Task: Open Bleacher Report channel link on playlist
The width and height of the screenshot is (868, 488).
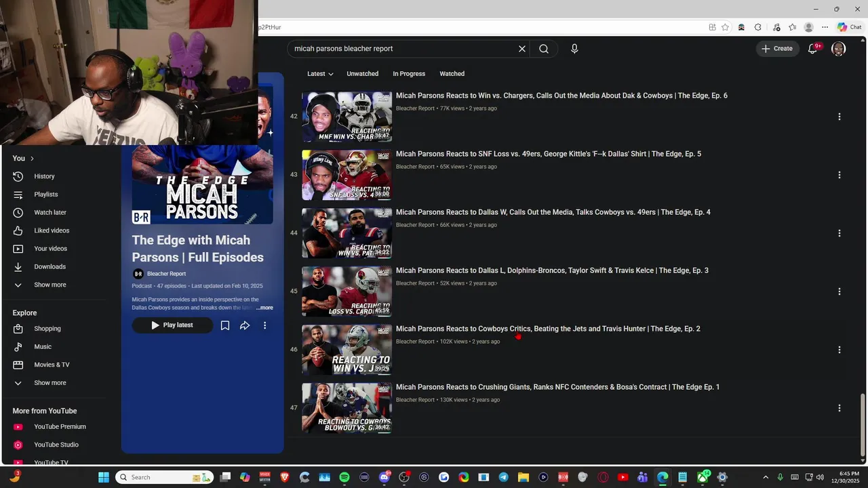Action: [166, 274]
